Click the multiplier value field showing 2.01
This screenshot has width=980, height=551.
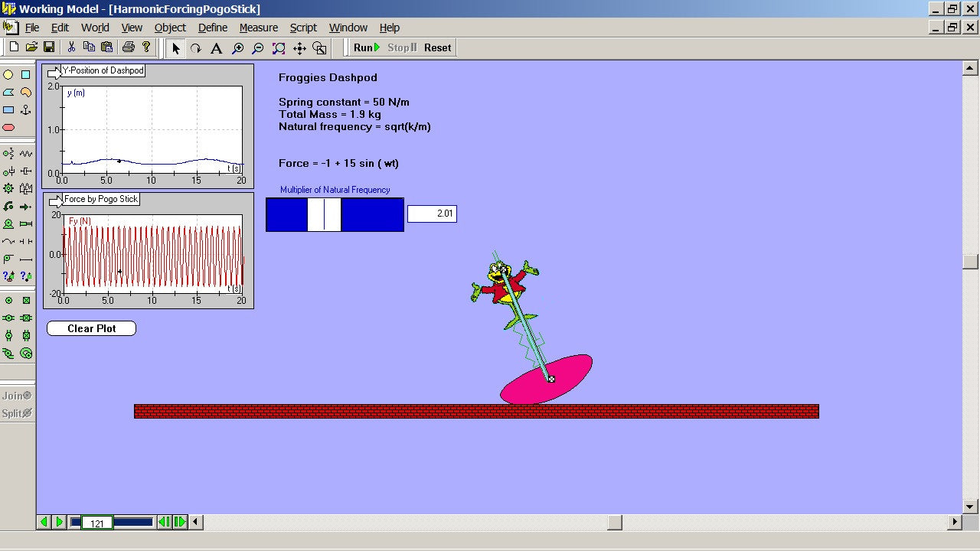click(432, 214)
